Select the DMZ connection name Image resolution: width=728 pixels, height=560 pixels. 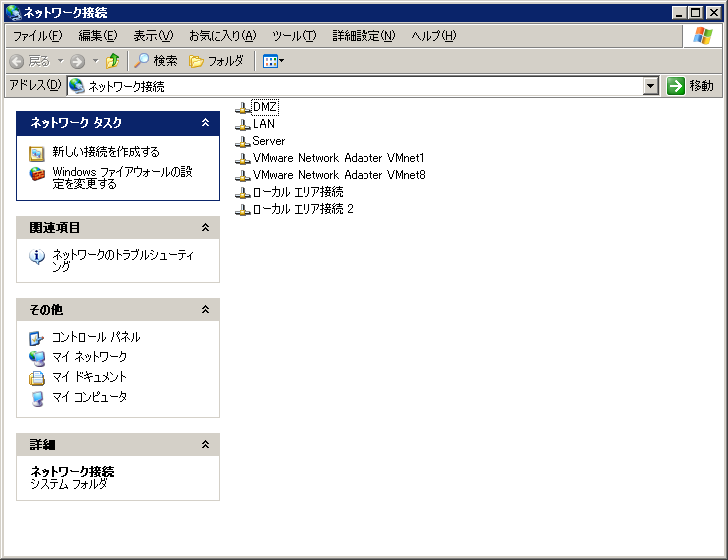[x=265, y=107]
